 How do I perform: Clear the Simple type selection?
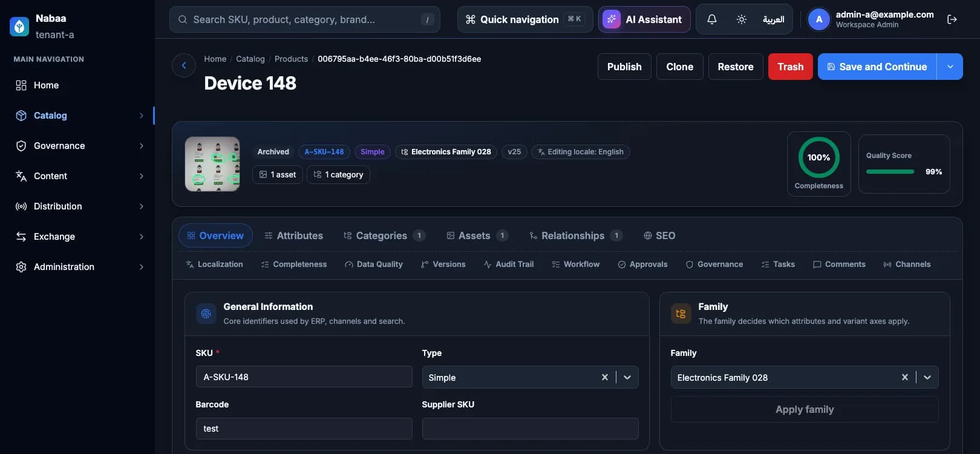[x=604, y=377]
